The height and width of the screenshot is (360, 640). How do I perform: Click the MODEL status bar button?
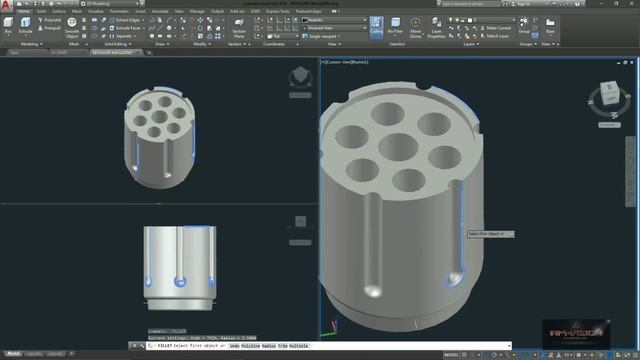click(x=451, y=355)
